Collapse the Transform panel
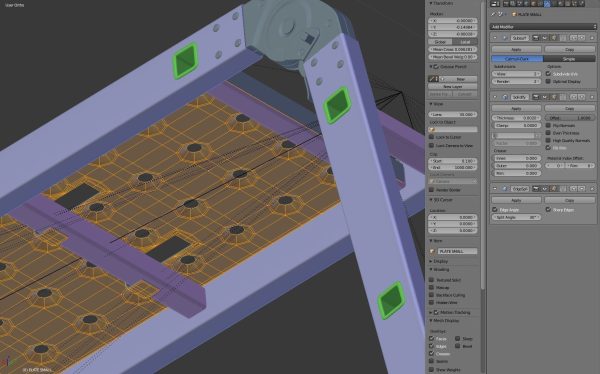The image size is (600, 374). (430, 3)
